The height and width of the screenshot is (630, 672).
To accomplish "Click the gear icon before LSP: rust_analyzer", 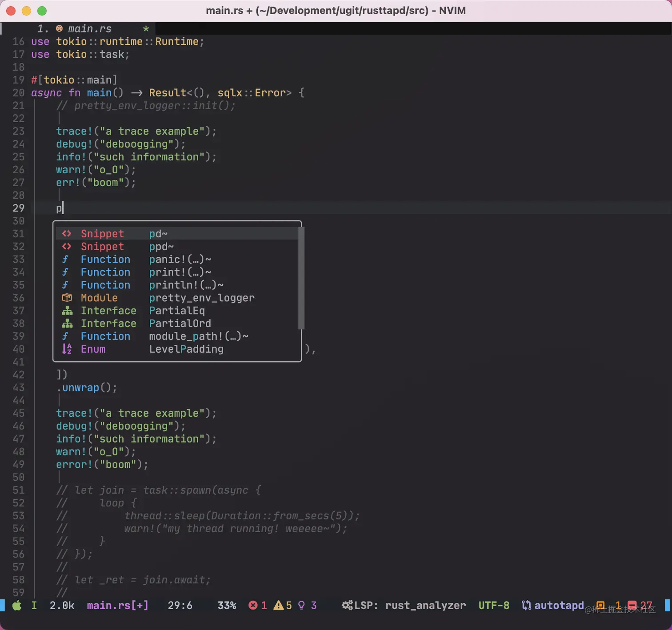I will 347,605.
